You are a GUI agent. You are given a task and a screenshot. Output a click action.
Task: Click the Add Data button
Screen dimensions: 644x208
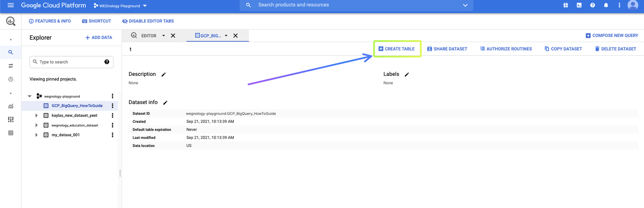pos(99,38)
